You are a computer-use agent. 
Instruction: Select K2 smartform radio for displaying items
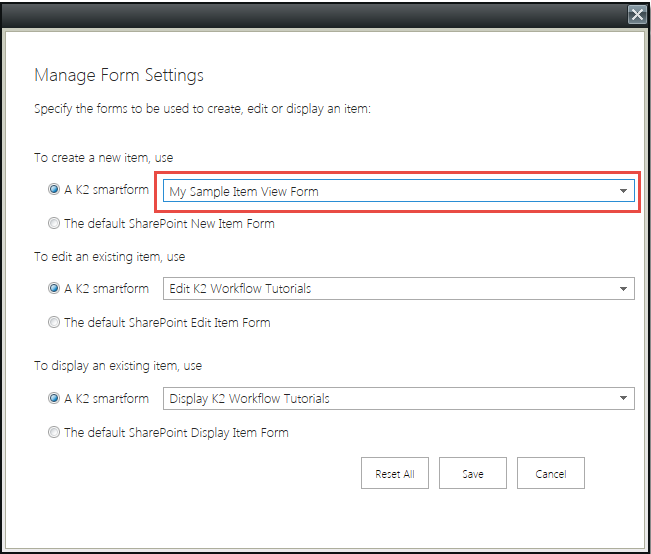[x=54, y=398]
